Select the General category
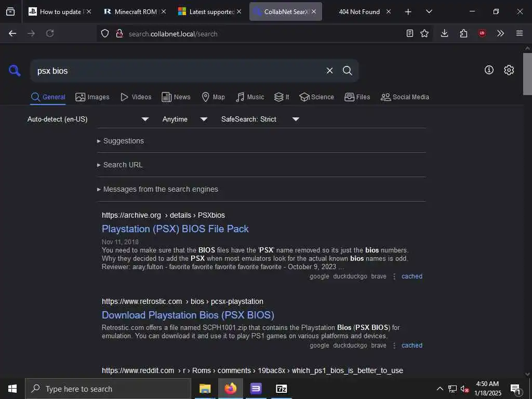Screen dimensions: 532x399 [48, 97]
